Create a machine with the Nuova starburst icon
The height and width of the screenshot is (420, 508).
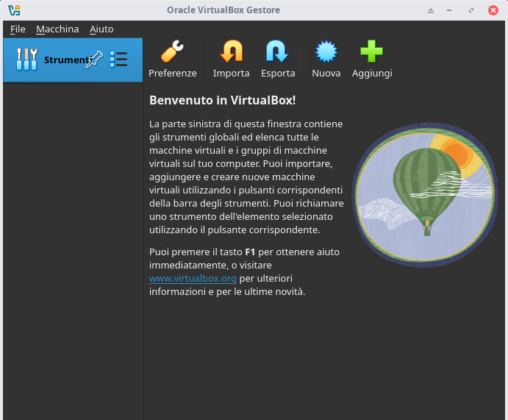click(x=326, y=52)
